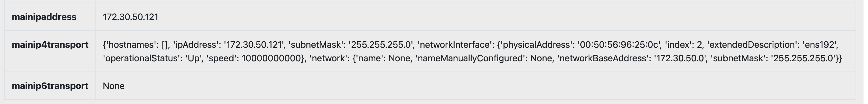The image size is (868, 104).
Task: Click the mainip4transport row label
Action: click(x=50, y=45)
